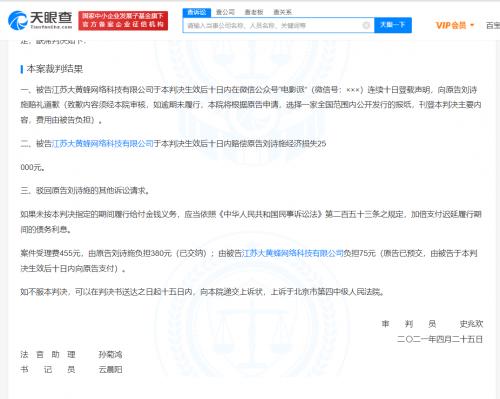Viewport: 500px width, 399px height.
Task: Switch to the 查关系 tab
Action: (282, 12)
